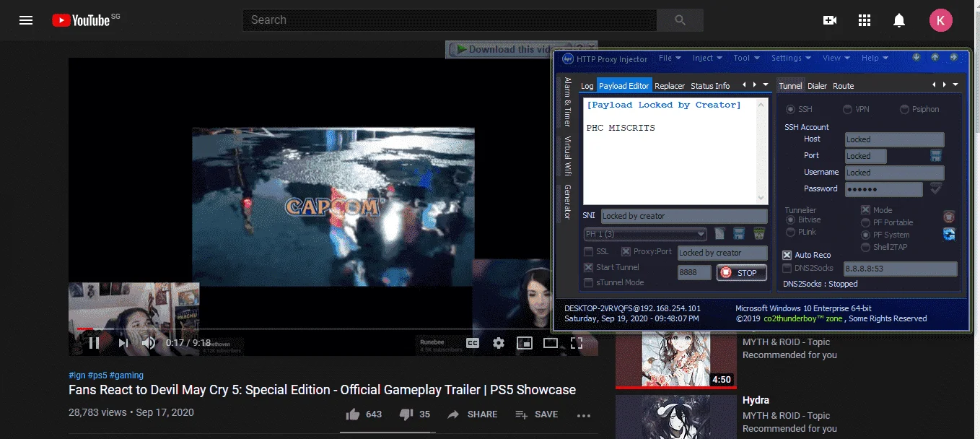
Task: Click the #ign hashtag link
Action: [x=76, y=375]
